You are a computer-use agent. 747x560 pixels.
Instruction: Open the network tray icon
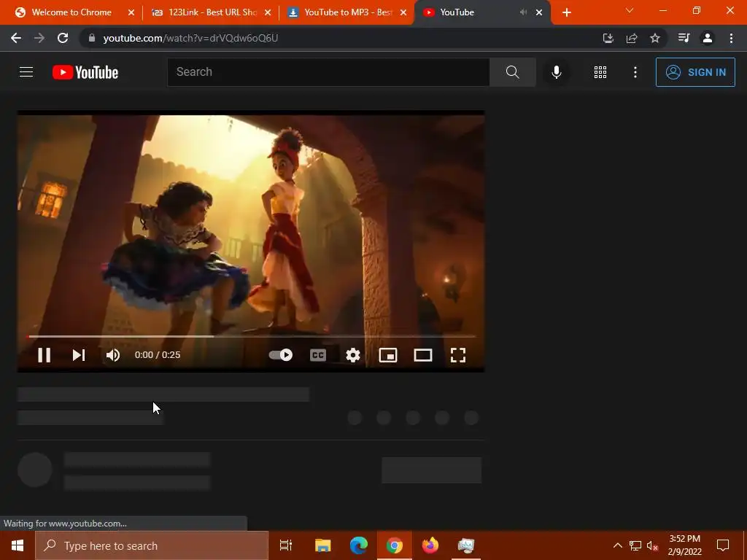(x=635, y=545)
